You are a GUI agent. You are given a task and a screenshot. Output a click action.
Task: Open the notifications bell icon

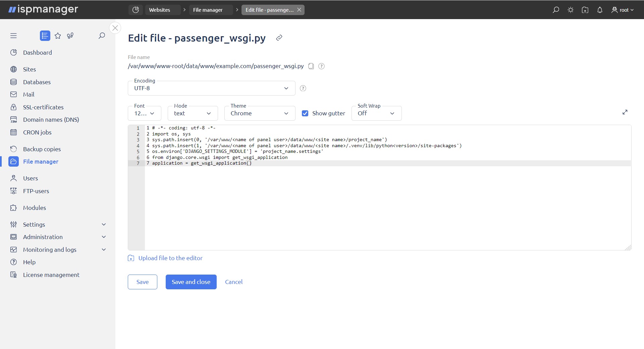click(600, 10)
